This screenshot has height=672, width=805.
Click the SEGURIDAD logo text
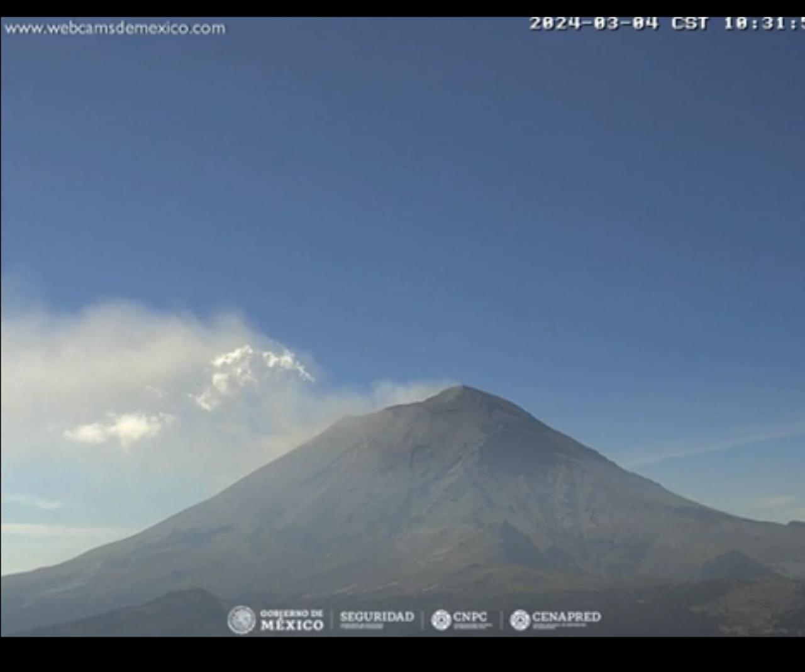377,618
